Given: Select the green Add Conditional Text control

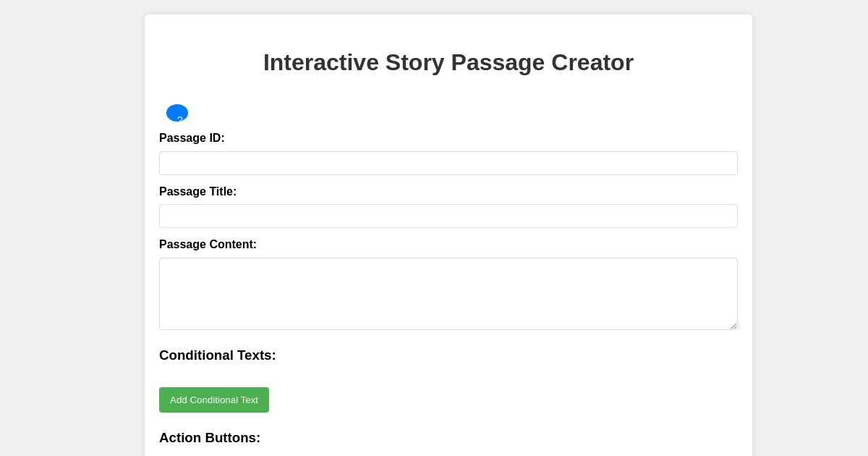Looking at the screenshot, I should [x=214, y=400].
